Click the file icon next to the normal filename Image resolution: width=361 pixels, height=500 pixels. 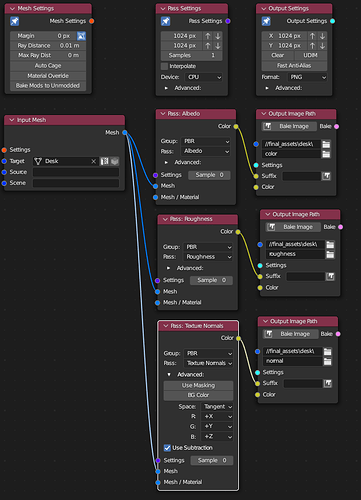click(x=328, y=361)
